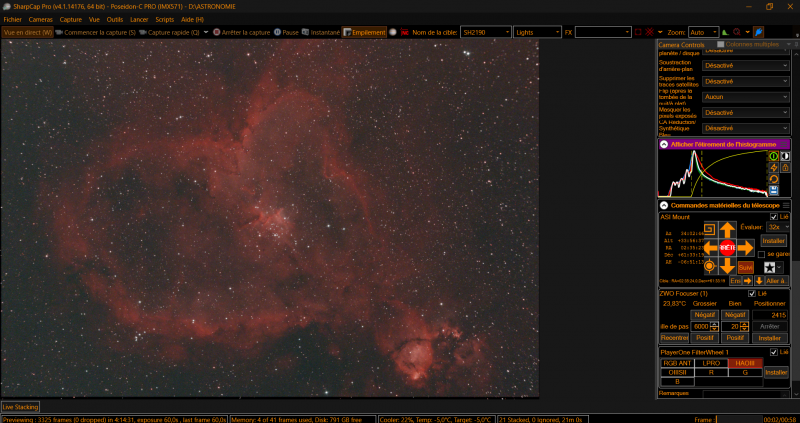This screenshot has width=800, height=423.
Task: Open the Outils menu
Action: (115, 19)
